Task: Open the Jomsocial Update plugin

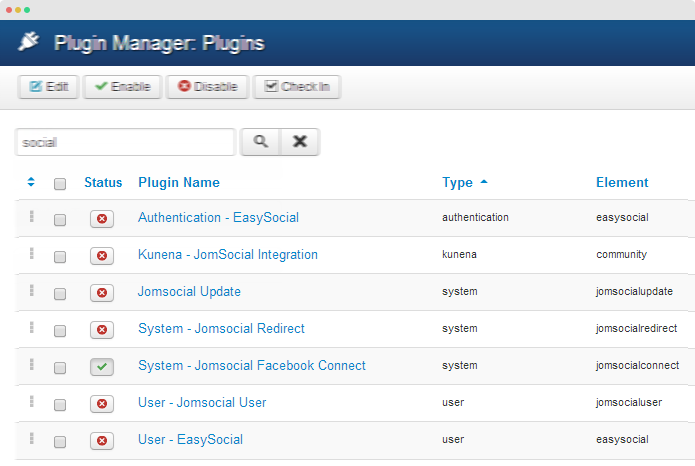Action: pyautogui.click(x=189, y=291)
